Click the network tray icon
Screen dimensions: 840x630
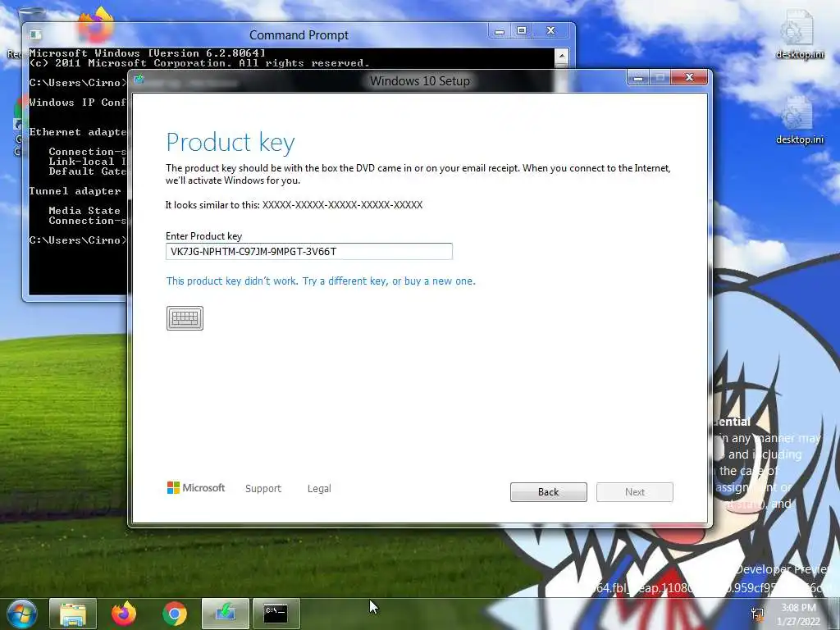tap(757, 614)
